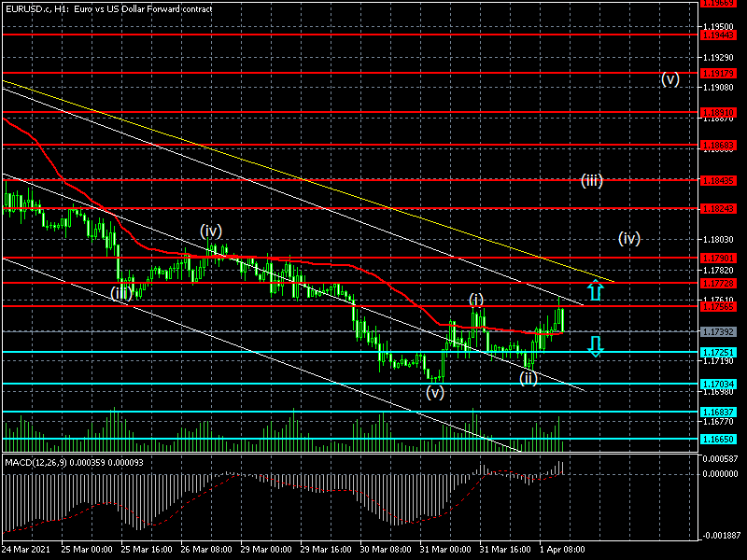This screenshot has width=747, height=560.
Task: Select the (ii) wave label
Action: (x=528, y=378)
